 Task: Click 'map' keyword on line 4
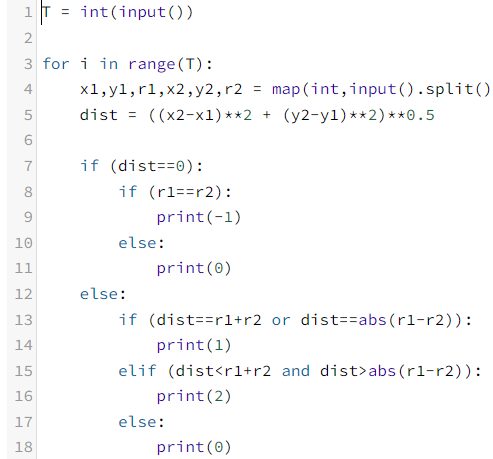click(286, 89)
